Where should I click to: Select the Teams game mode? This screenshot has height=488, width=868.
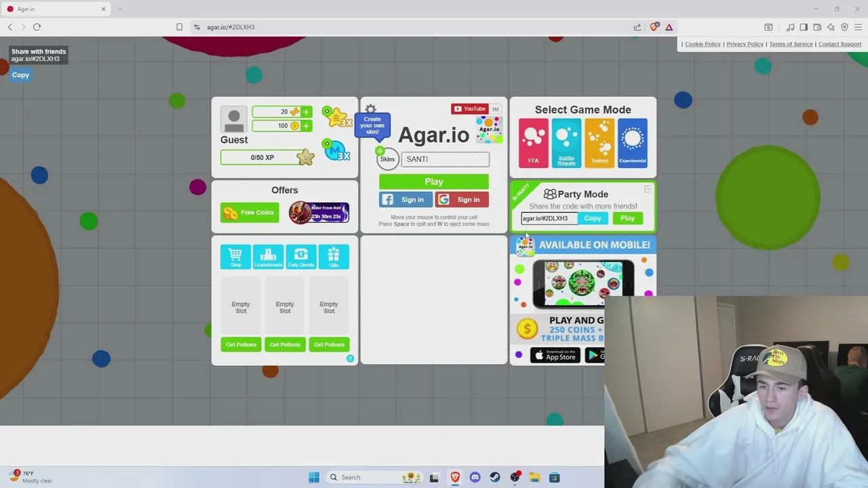599,143
